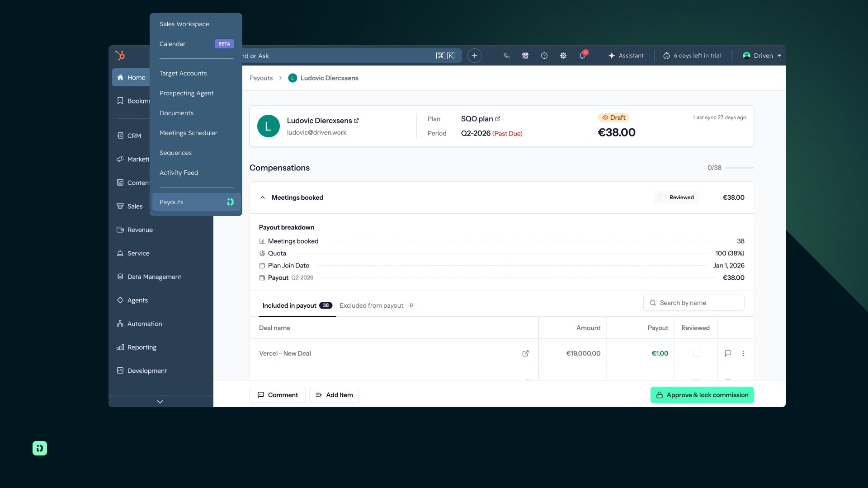Open Vercel - New Deal external link icon
Image resolution: width=868 pixels, height=488 pixels.
(x=525, y=353)
